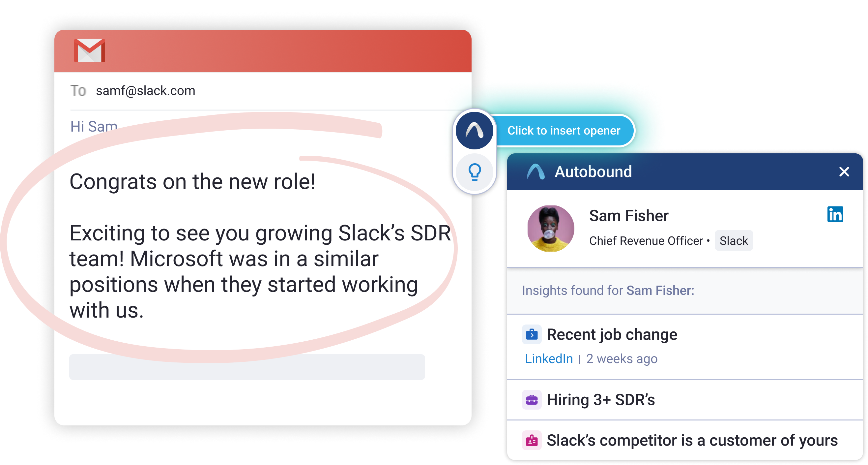Click the Gmail envelope logo

[89, 50]
